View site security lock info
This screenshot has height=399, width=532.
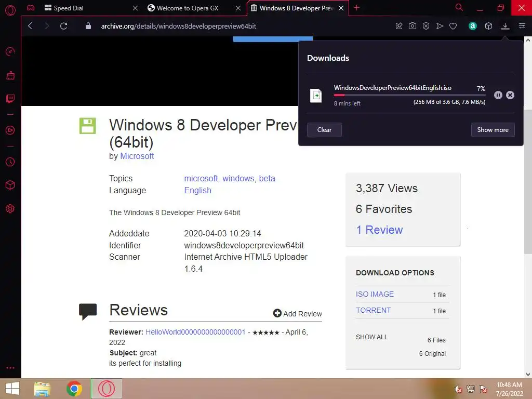pos(88,26)
